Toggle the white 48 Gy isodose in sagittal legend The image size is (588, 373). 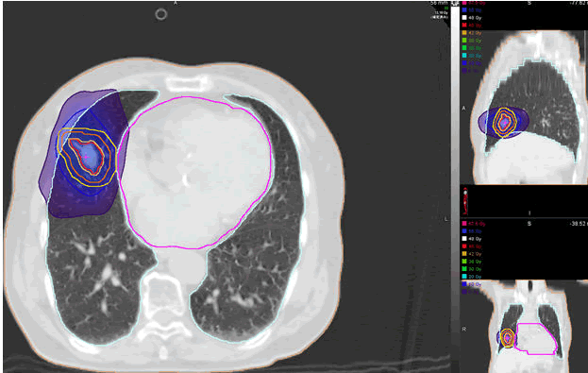(x=464, y=18)
